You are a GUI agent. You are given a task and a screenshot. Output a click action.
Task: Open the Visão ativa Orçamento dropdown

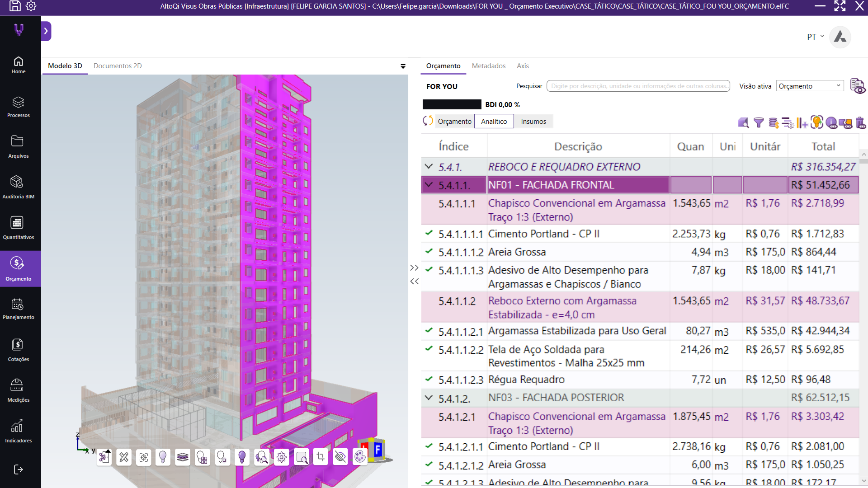coord(810,86)
